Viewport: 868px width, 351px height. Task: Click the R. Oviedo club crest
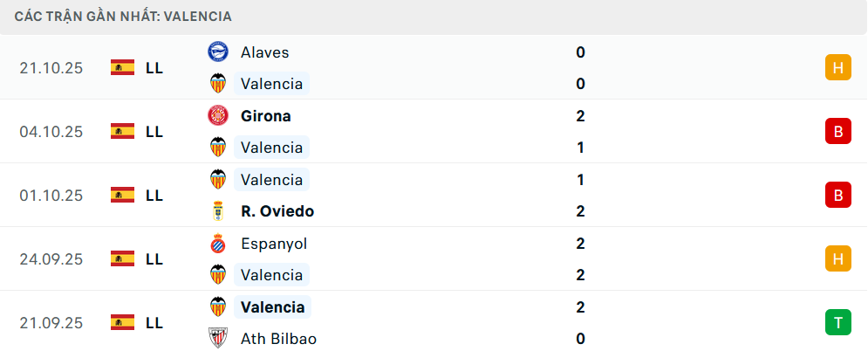coord(217,211)
